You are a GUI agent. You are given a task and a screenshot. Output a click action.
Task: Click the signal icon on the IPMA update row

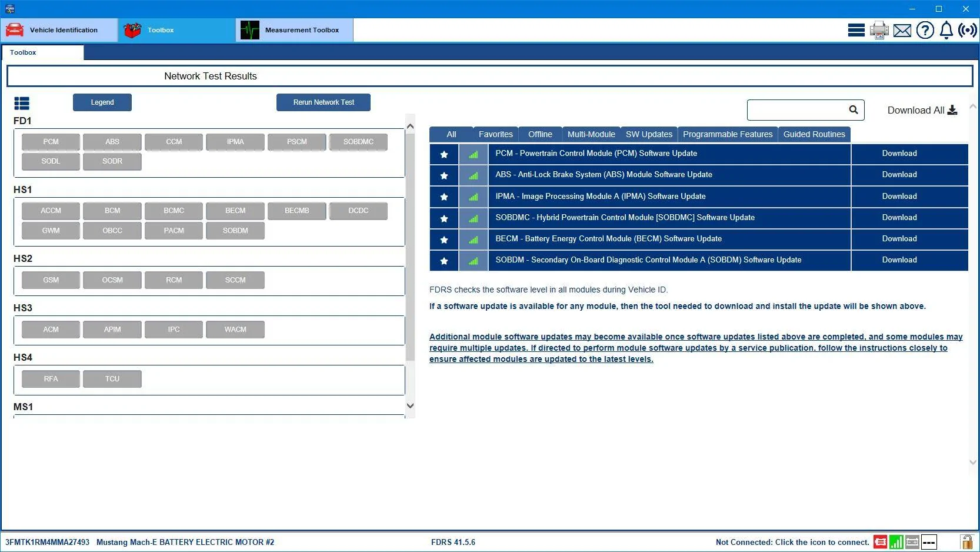tap(474, 197)
